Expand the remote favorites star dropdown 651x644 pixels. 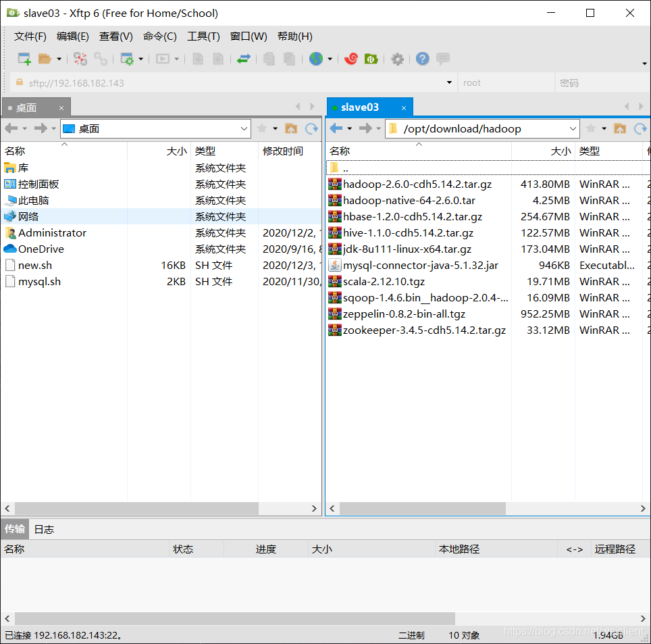[604, 129]
